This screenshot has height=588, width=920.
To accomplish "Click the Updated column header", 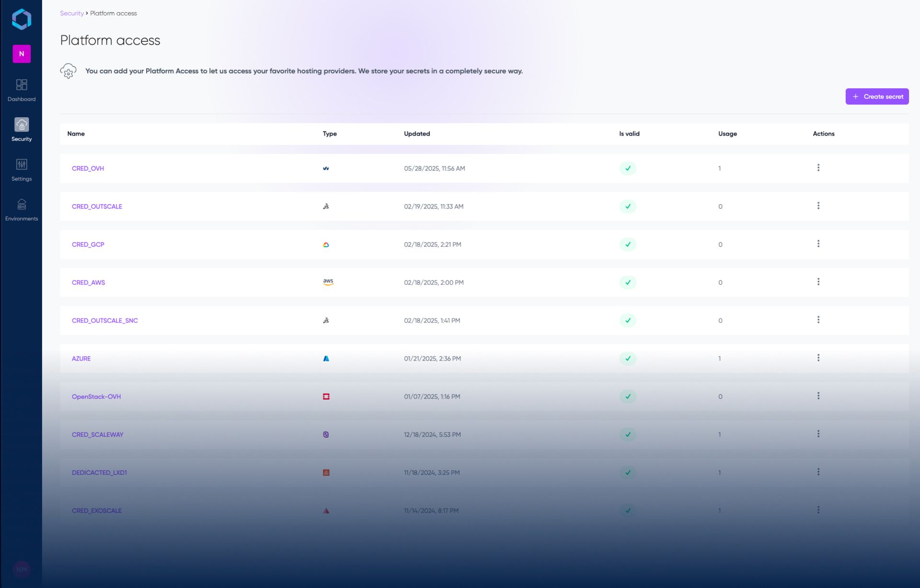I will pos(416,134).
